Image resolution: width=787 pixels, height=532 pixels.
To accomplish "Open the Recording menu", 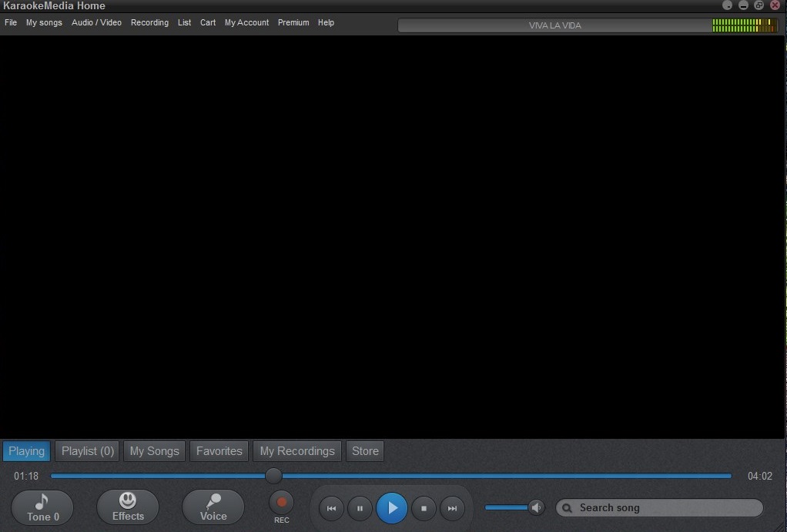I will coord(149,22).
